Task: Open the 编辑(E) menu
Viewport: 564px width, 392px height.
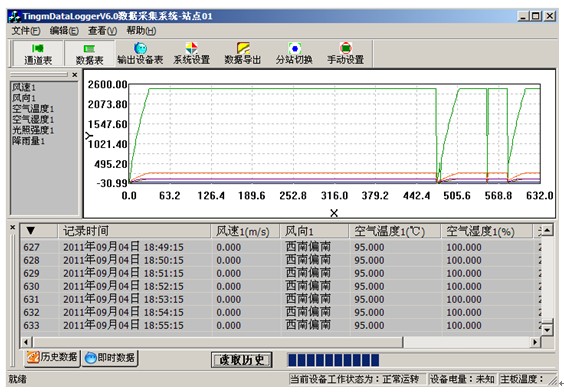Action: click(64, 31)
